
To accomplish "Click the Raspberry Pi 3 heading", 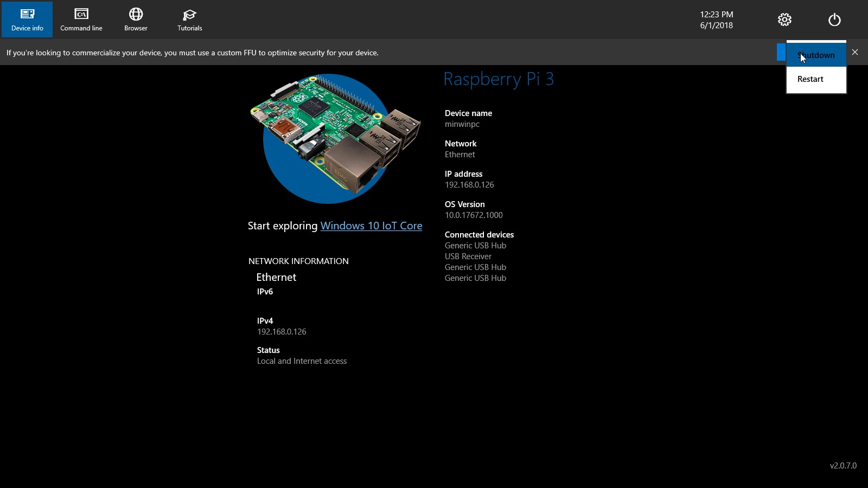I will [x=499, y=79].
